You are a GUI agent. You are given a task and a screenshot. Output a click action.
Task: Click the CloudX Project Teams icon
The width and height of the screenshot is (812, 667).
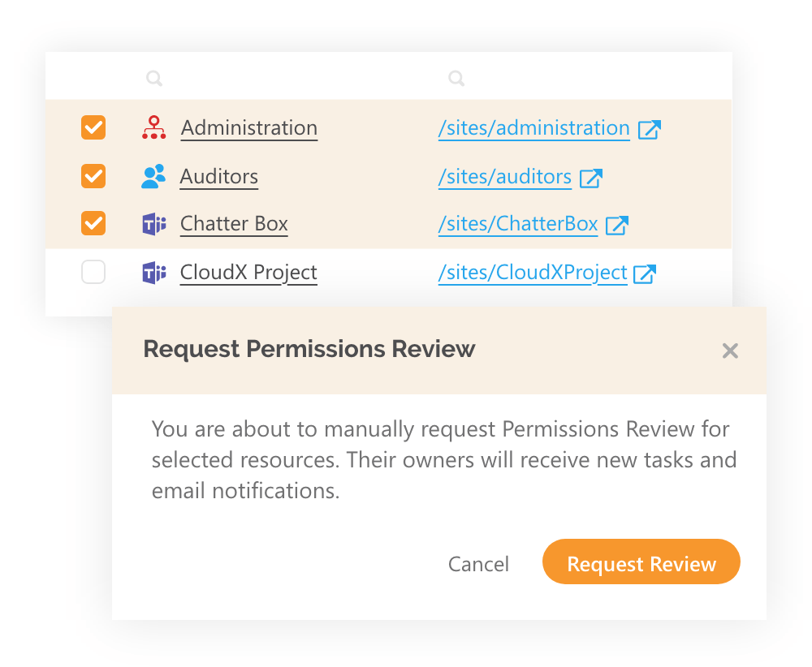154,273
